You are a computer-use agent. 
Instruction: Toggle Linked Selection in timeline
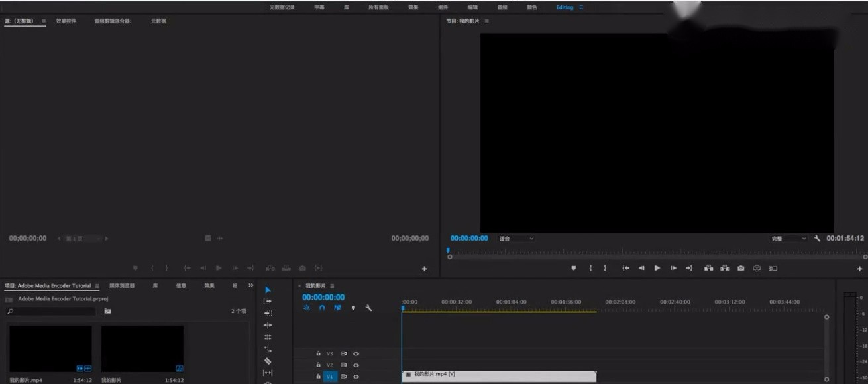point(337,308)
